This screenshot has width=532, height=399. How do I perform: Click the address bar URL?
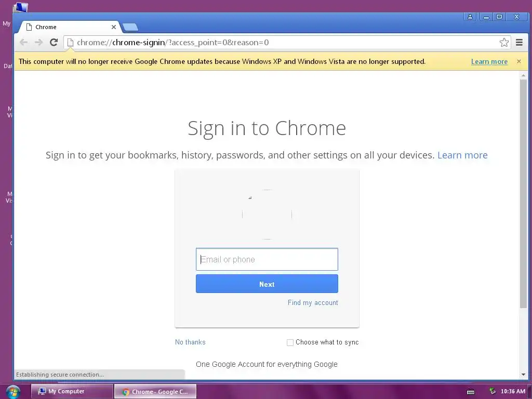[172, 43]
